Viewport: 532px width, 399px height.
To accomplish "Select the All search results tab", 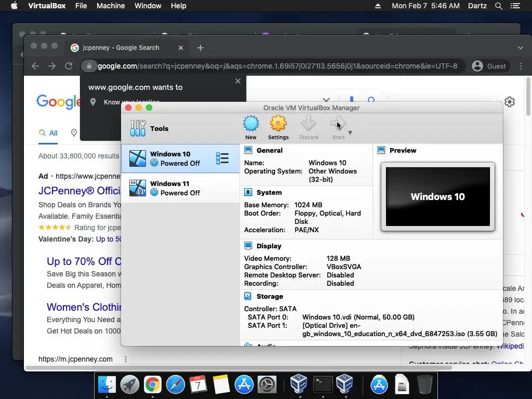I will coord(48,133).
